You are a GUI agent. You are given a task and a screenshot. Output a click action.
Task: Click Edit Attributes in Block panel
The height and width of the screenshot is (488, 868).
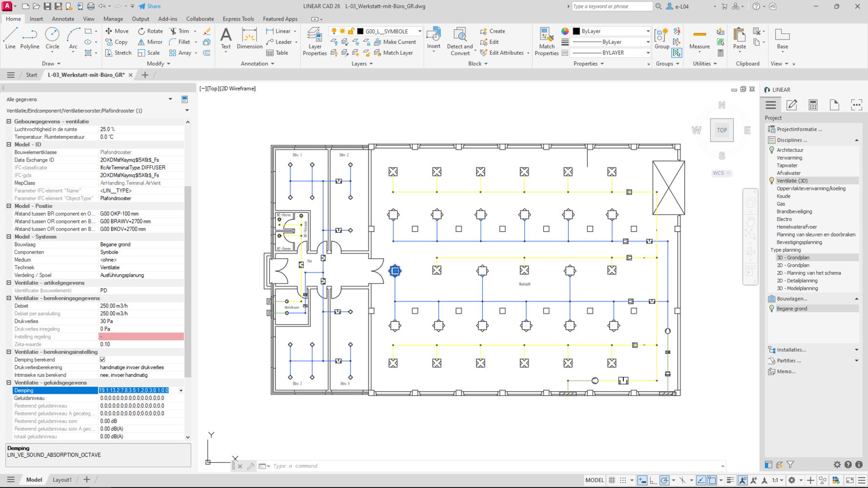505,53
